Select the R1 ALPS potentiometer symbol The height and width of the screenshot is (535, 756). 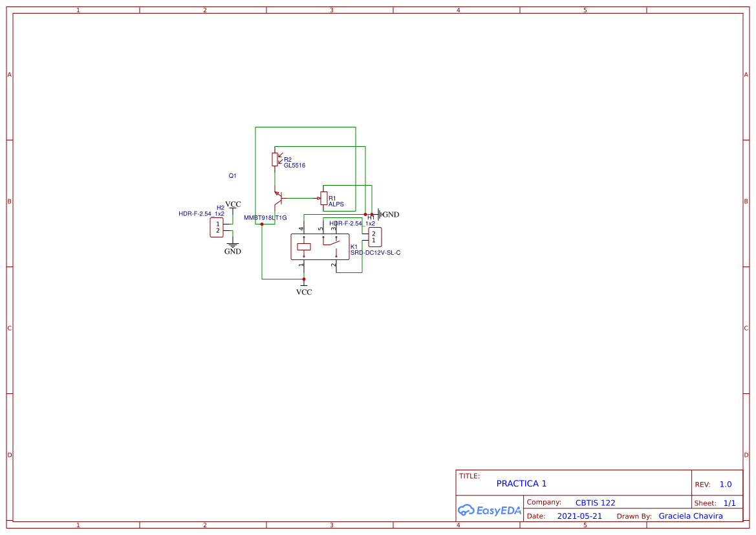point(323,198)
